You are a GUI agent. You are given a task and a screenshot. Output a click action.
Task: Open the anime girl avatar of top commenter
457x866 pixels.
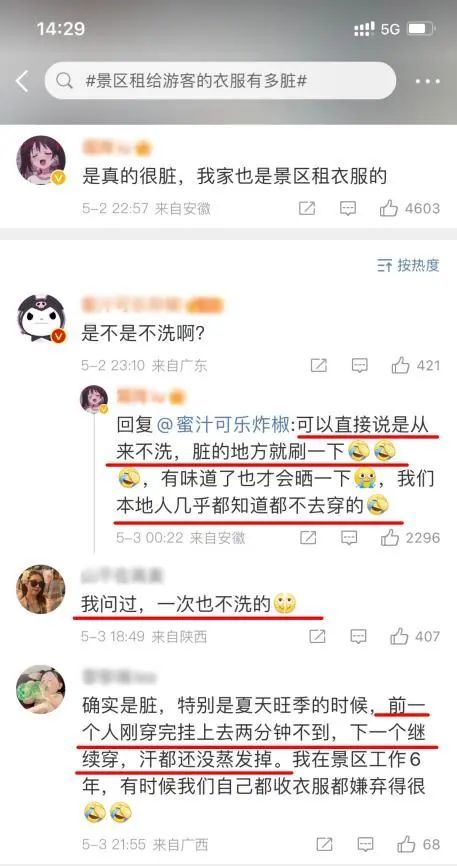tap(41, 160)
